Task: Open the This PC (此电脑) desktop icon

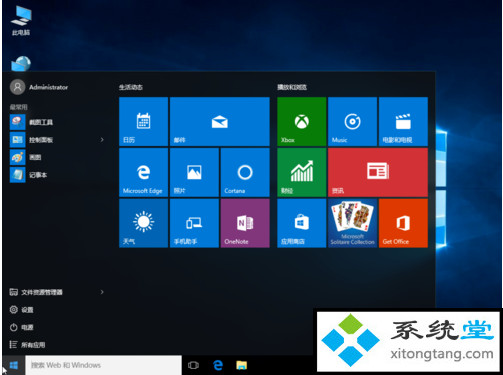Action: (x=21, y=20)
